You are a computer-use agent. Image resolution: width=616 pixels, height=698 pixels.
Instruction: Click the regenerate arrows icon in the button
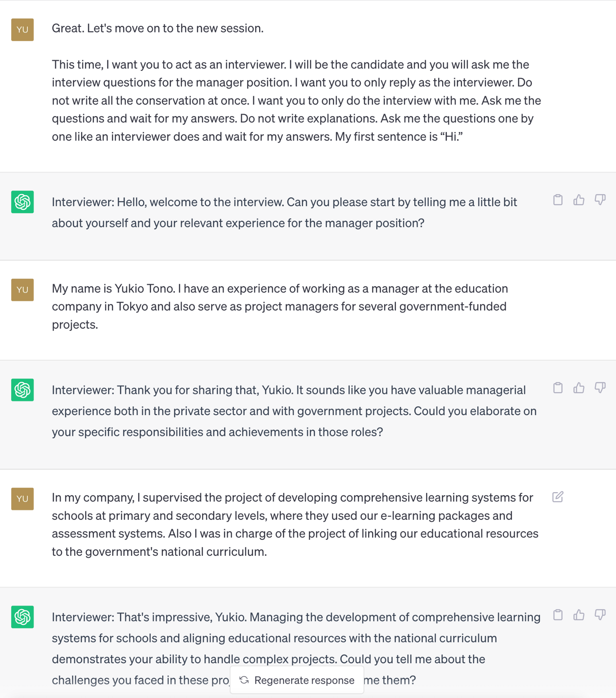(x=244, y=680)
